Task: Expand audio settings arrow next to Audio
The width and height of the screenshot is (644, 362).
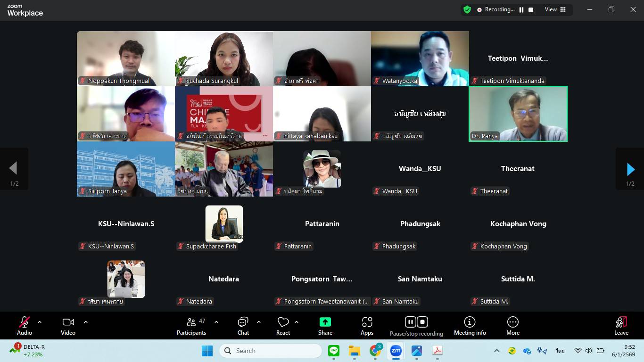Action: click(40, 322)
